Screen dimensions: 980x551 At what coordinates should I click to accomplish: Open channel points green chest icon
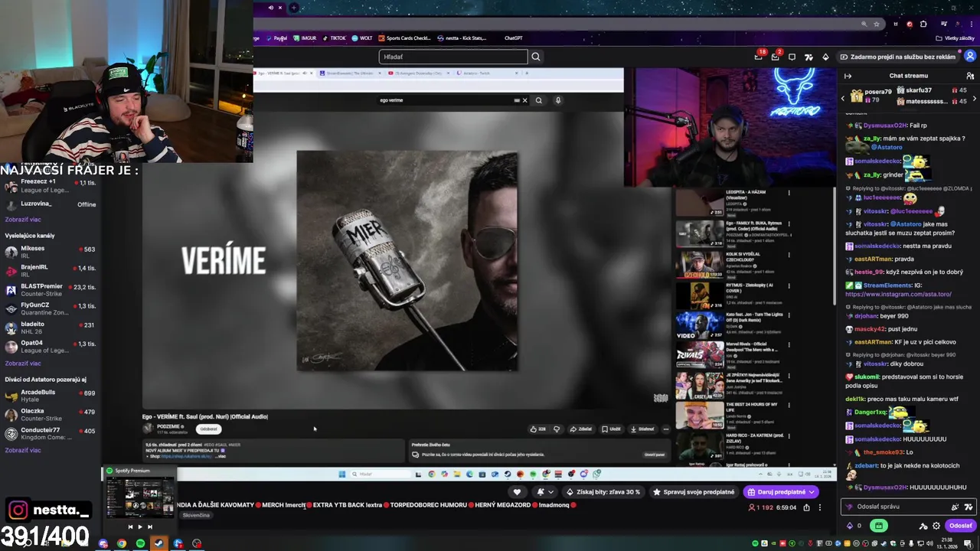(878, 526)
